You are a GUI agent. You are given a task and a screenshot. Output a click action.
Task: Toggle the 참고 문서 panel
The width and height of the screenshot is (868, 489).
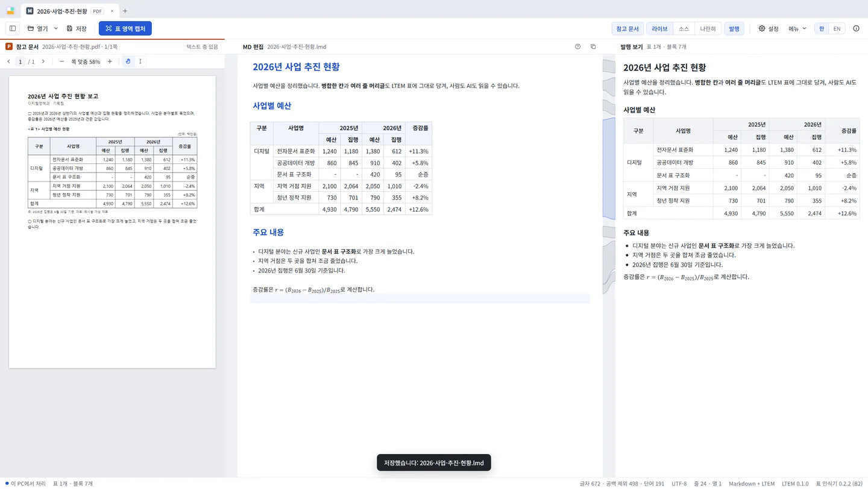click(627, 28)
